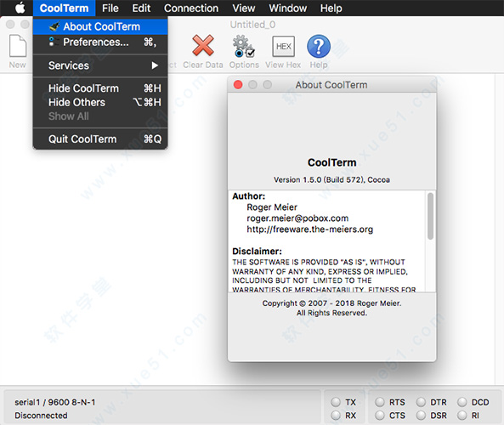
Task: Click the CTS status indicator
Action: [380, 415]
